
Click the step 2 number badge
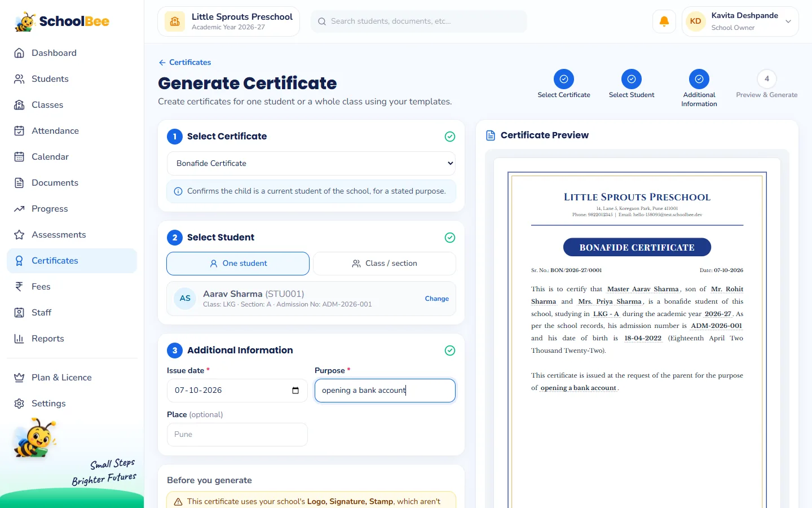175,238
